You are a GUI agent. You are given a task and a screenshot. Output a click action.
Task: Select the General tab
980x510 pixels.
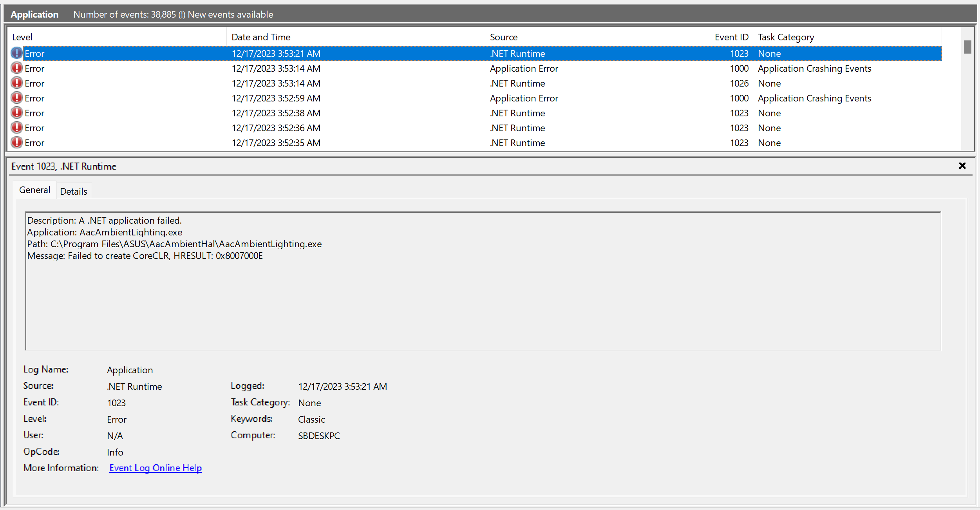[x=34, y=190]
